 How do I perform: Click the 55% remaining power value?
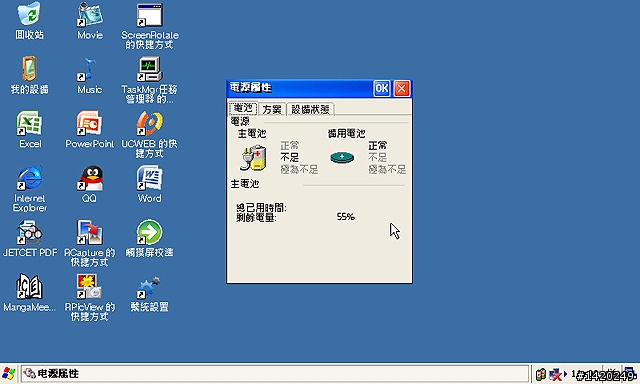[346, 217]
